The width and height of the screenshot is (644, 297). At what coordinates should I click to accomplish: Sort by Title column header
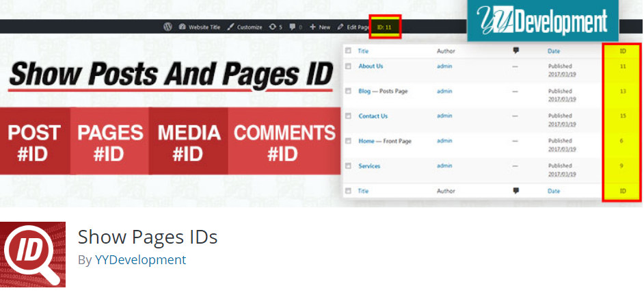coord(363,51)
